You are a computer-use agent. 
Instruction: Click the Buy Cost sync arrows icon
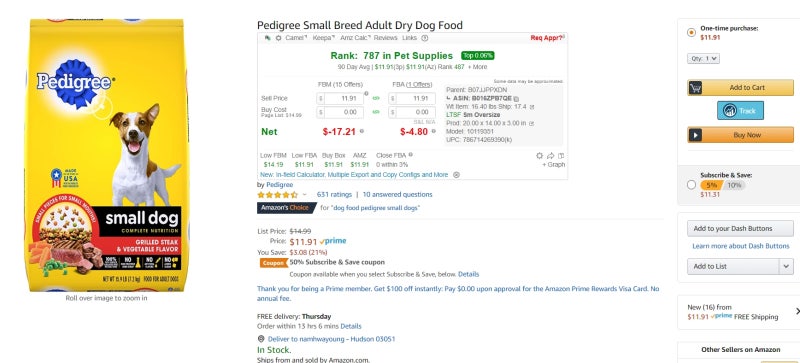pos(377,112)
